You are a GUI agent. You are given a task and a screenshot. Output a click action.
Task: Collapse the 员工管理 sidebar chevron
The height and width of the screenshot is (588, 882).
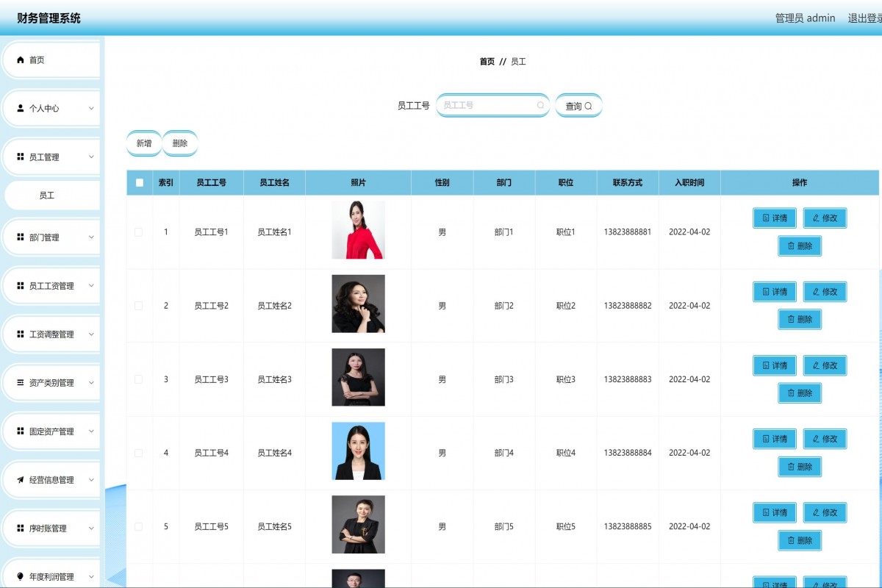[x=91, y=157]
